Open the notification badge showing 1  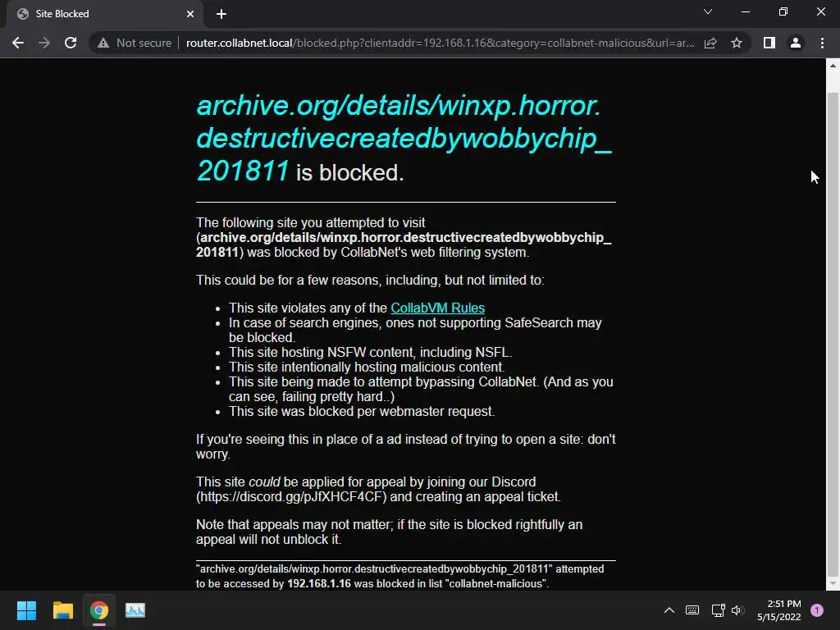(x=817, y=609)
